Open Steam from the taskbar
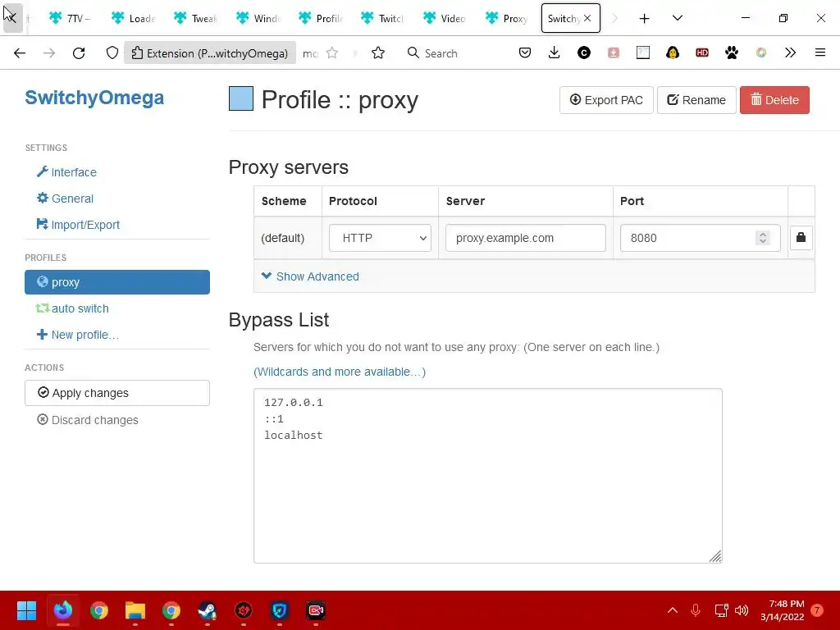The image size is (840, 630). (x=208, y=610)
